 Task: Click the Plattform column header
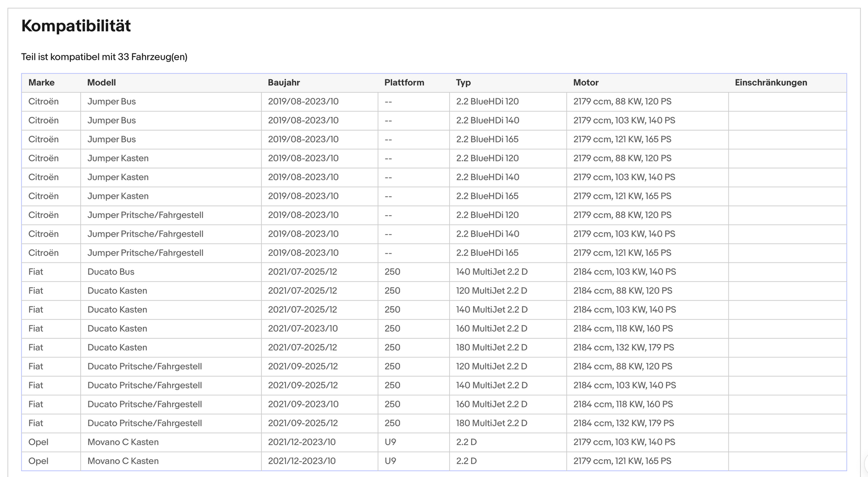pos(404,82)
